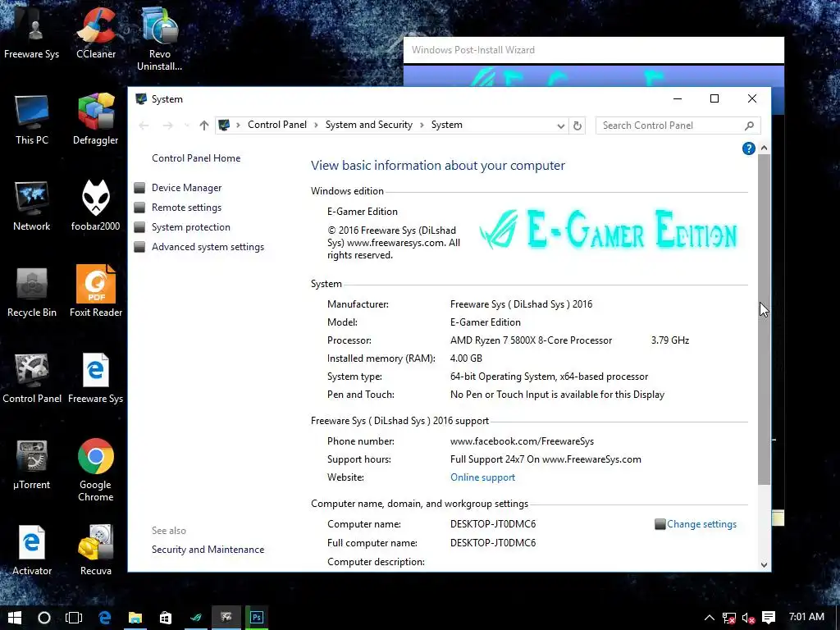Expand chevron after System and Security breadcrumb
The width and height of the screenshot is (840, 630).
click(422, 126)
